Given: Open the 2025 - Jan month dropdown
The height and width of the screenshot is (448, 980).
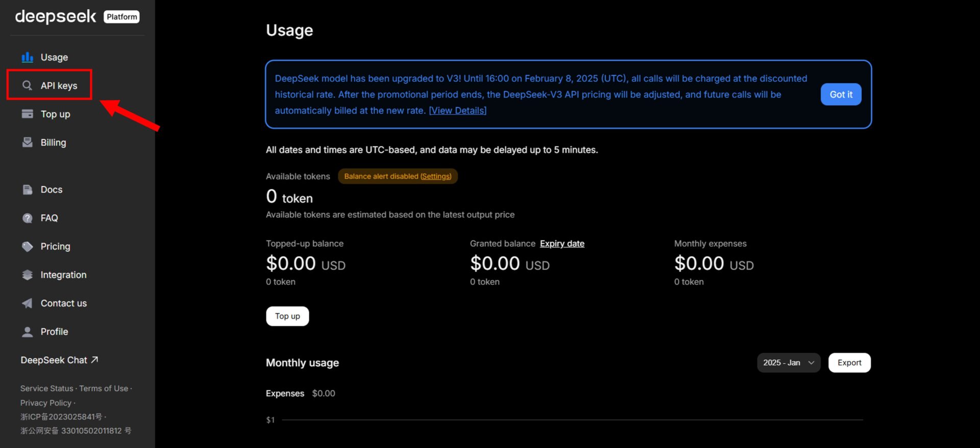Looking at the screenshot, I should pyautogui.click(x=788, y=363).
